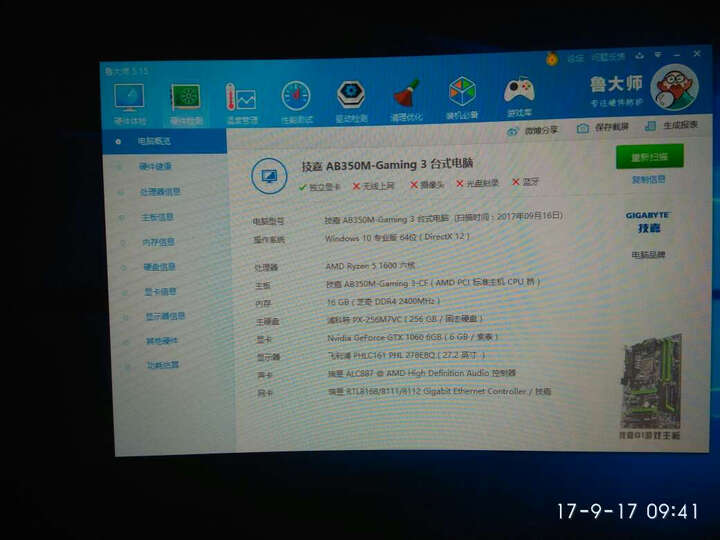The height and width of the screenshot is (540, 720).
Task: Click the Weibo share eye icon
Action: pyautogui.click(x=512, y=132)
